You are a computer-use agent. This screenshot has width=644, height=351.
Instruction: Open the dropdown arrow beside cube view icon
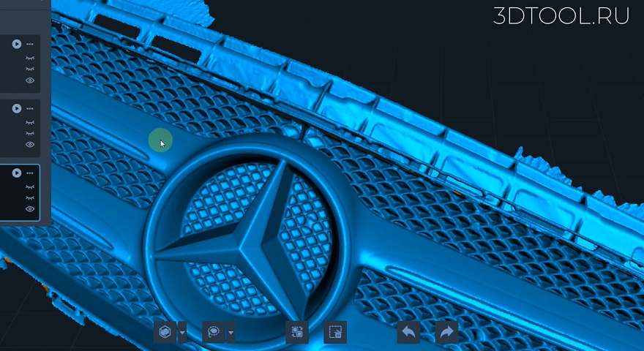click(182, 332)
